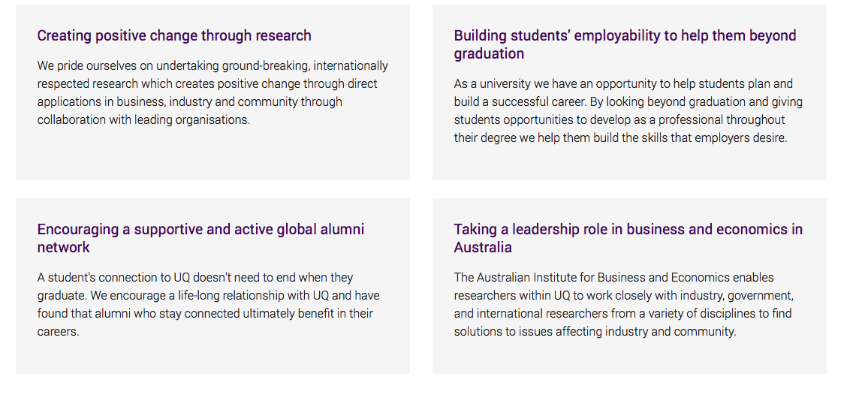
Task: Click the word "network" in the alumni heading
Action: tap(63, 248)
